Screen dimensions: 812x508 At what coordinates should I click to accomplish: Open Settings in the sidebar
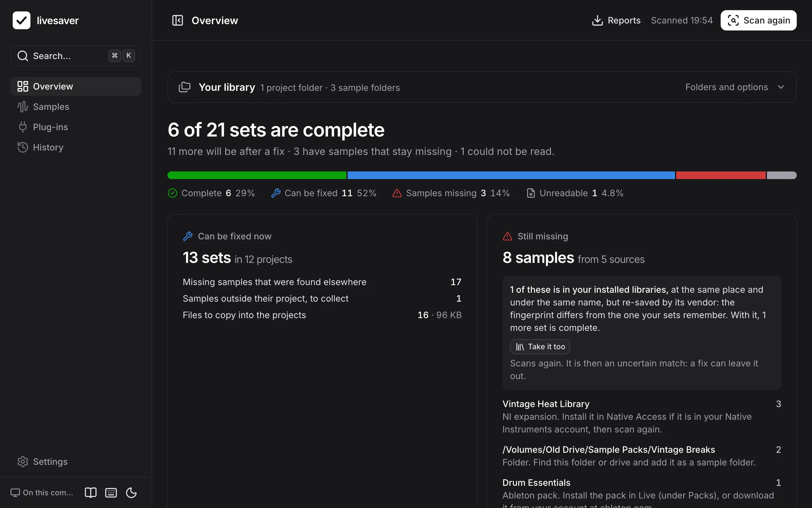tap(76, 462)
